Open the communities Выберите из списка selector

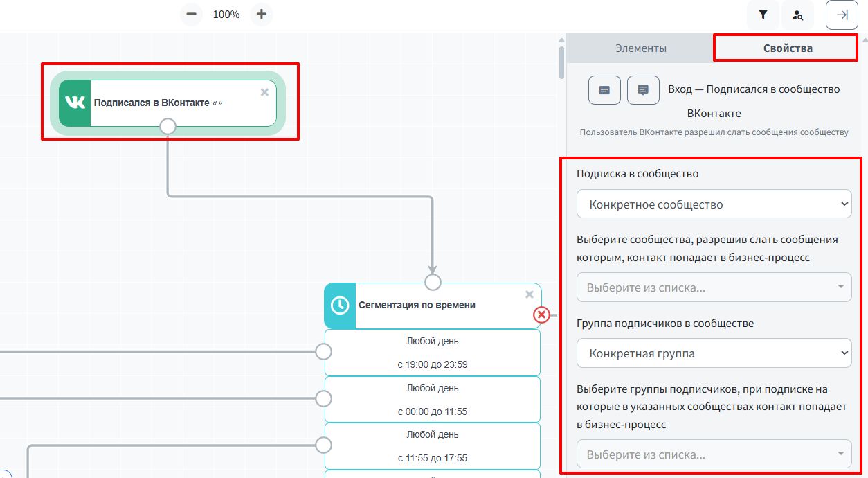(x=714, y=287)
